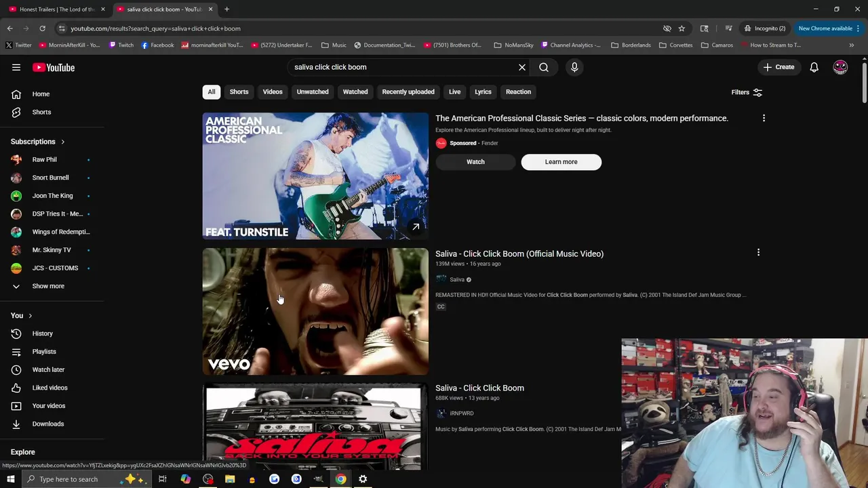Click the Watch button on Fender ad
Viewport: 868px width, 488px height.
click(475, 162)
